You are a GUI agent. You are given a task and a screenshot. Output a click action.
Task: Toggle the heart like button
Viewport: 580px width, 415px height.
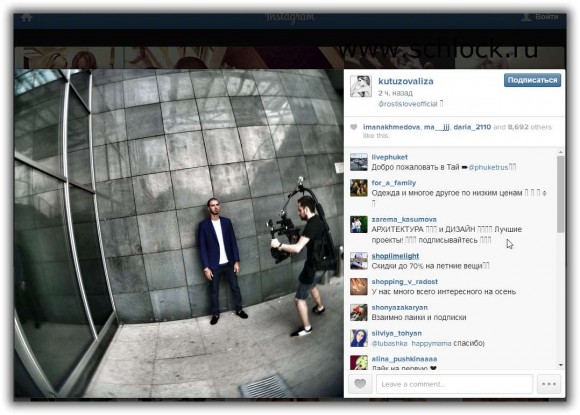pyautogui.click(x=360, y=384)
